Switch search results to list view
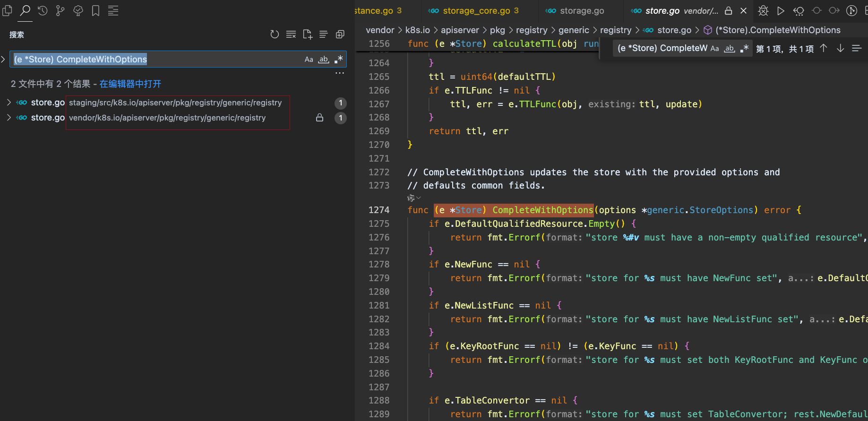This screenshot has height=421, width=868. [x=324, y=34]
